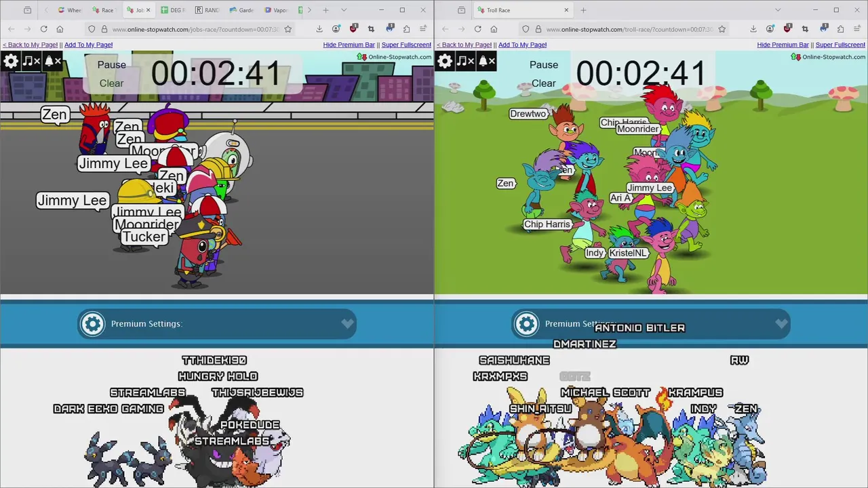Screen dimensions: 868x488
Task: Click screenshot crop tool in left window
Action: coord(371,29)
